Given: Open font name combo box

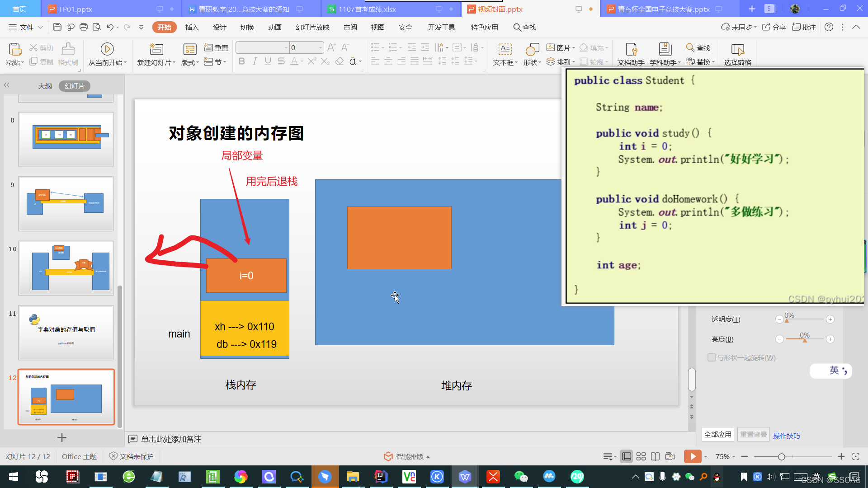Looking at the screenshot, I should point(262,47).
